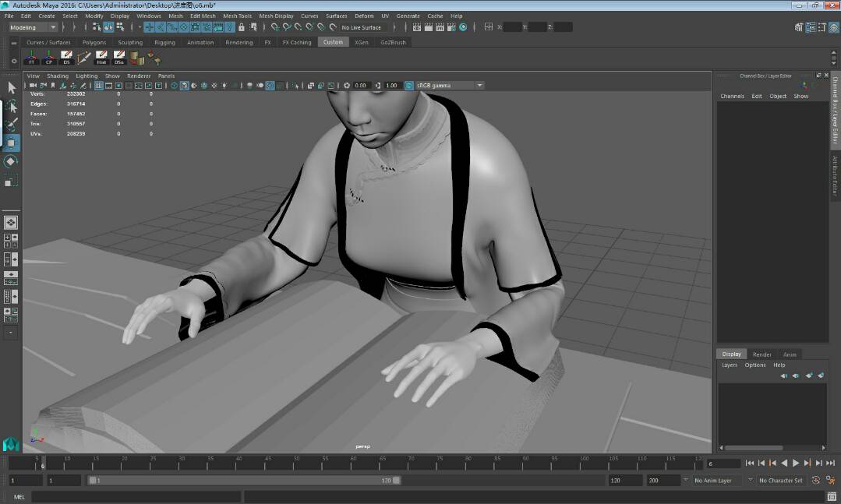Screen dimensions: 841x504
Task: Click the viewport exposure value field
Action: click(361, 85)
